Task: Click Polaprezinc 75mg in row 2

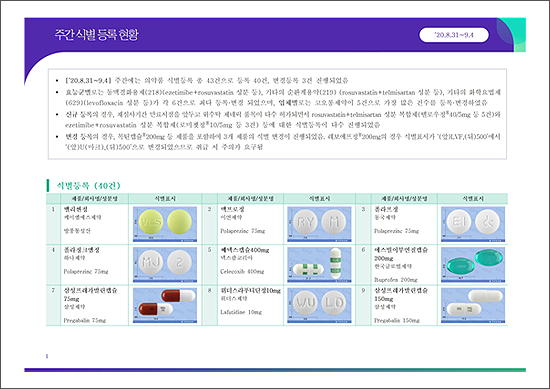Action: point(243,231)
